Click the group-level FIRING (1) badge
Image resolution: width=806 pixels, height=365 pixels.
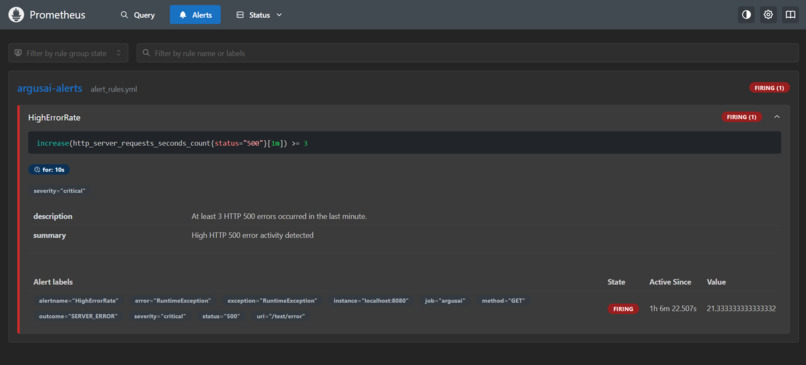point(769,88)
